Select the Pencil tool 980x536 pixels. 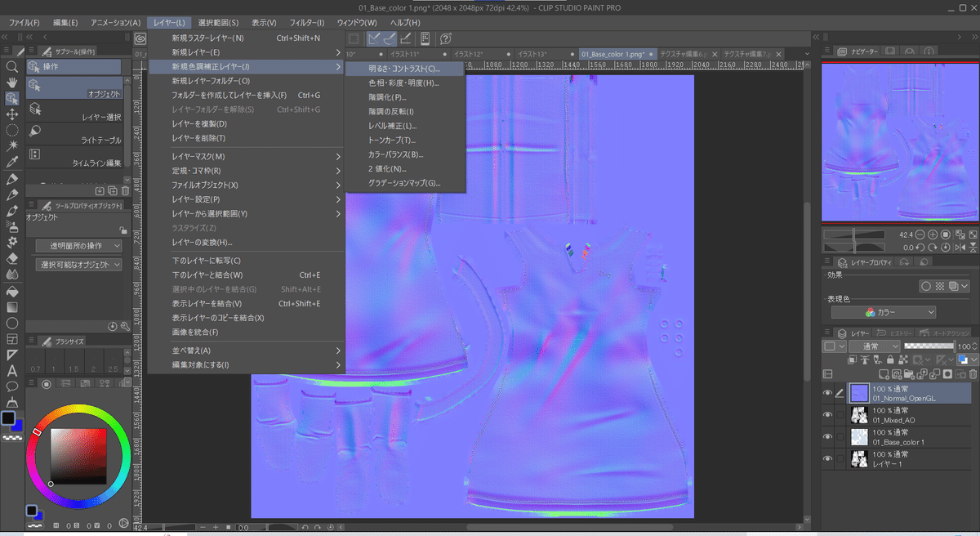[12, 194]
